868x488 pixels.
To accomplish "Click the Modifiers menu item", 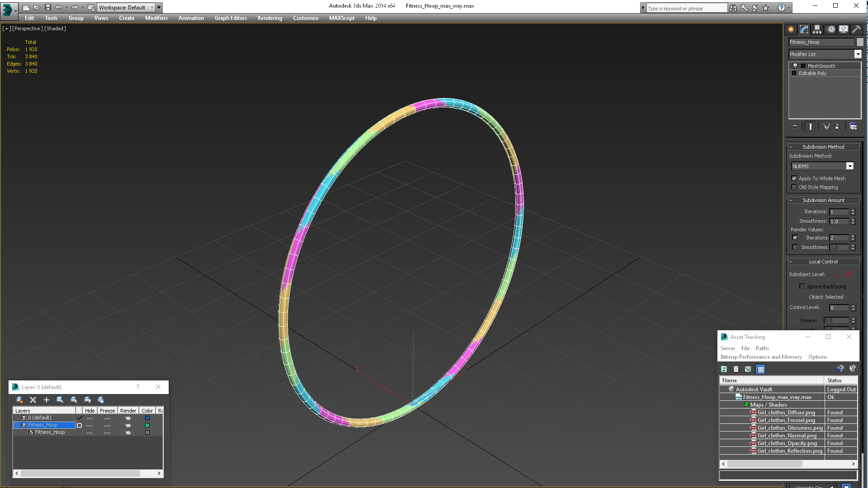I will point(155,18).
